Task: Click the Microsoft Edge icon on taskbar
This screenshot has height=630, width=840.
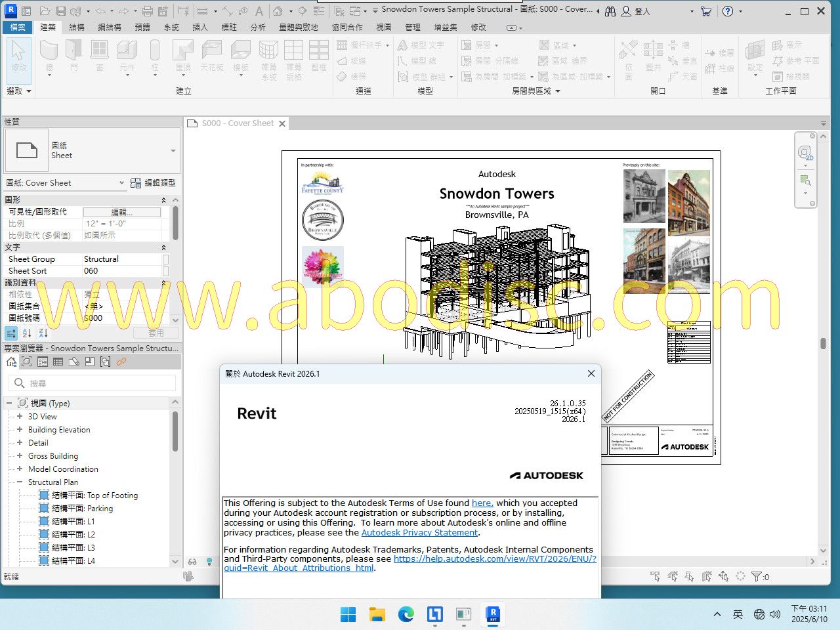Action: (x=406, y=614)
